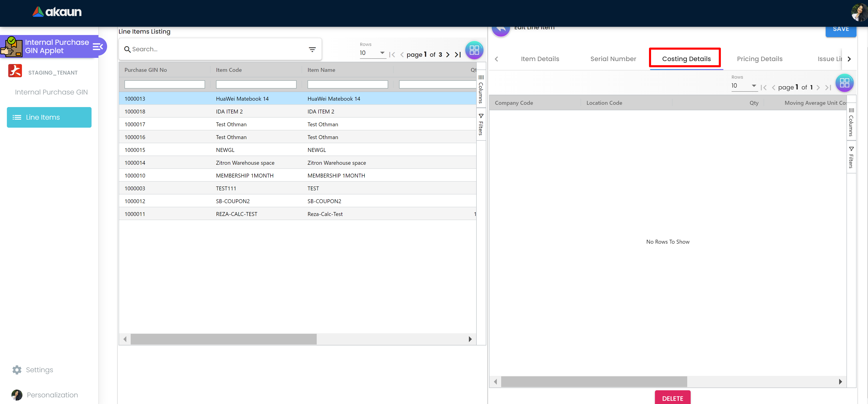Open Settings gear in sidebar

click(x=17, y=370)
